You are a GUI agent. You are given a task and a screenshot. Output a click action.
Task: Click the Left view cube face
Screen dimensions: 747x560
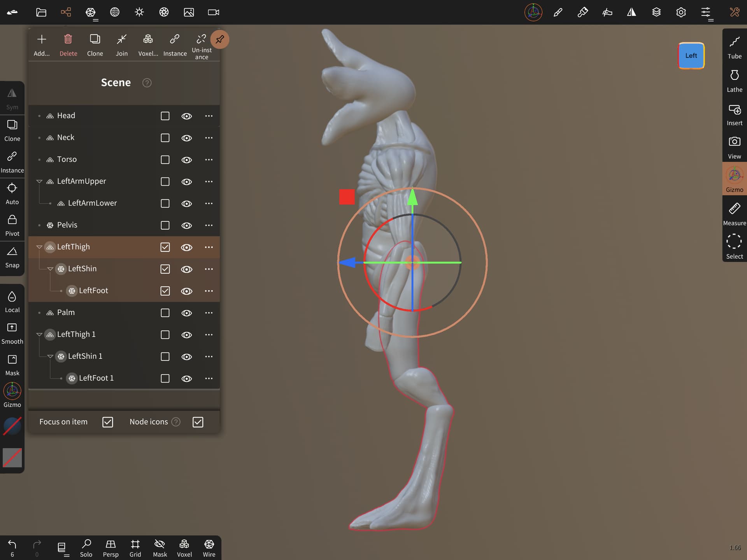(x=691, y=56)
